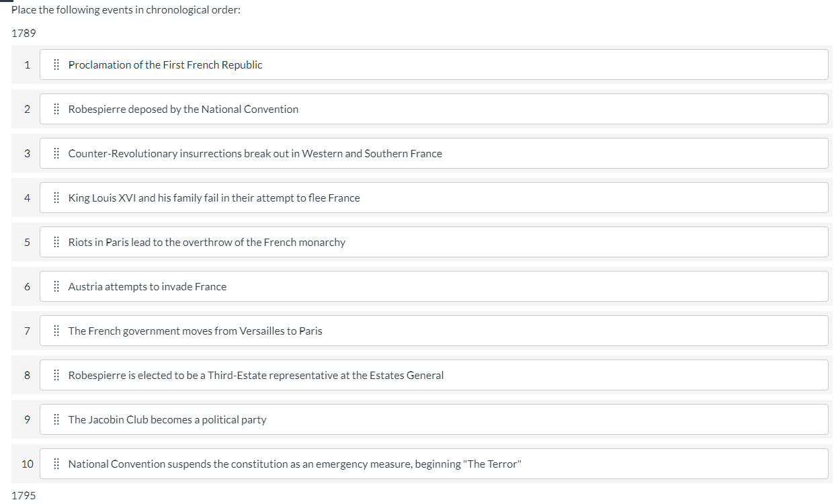Click the grip icon on the Counter-Revolutionary insurrections item
The height and width of the screenshot is (504, 840).
pos(56,153)
